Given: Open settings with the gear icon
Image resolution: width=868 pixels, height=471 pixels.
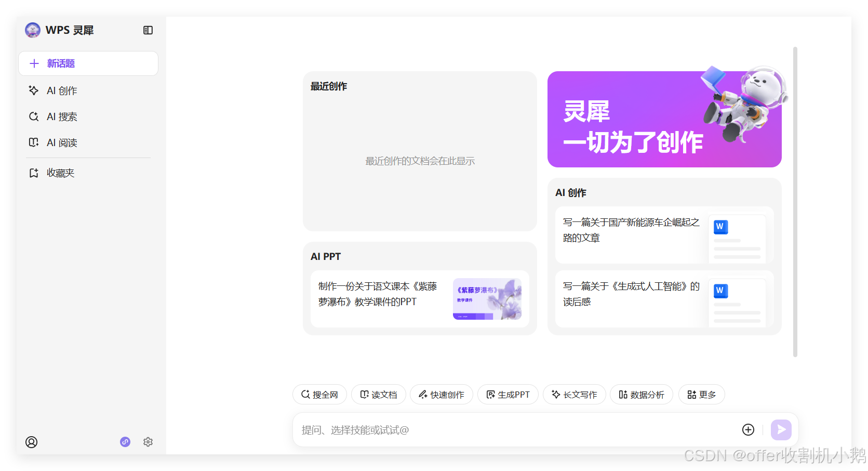Looking at the screenshot, I should (x=148, y=442).
